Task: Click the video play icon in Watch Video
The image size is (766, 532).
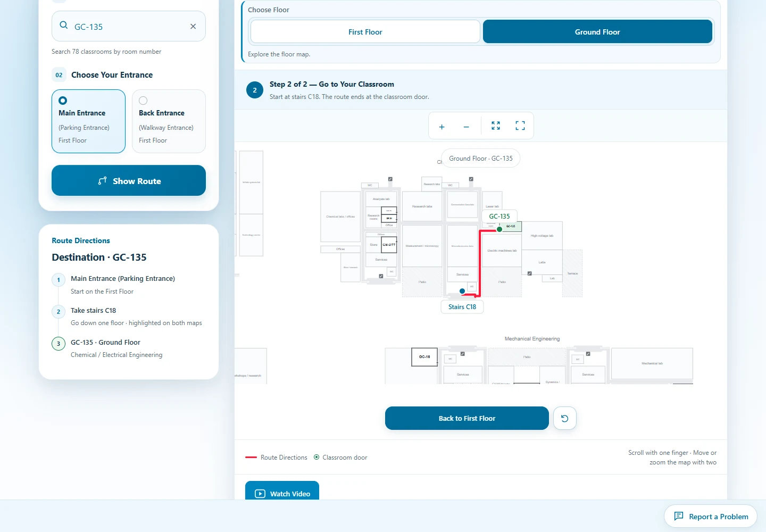Action: coord(260,494)
